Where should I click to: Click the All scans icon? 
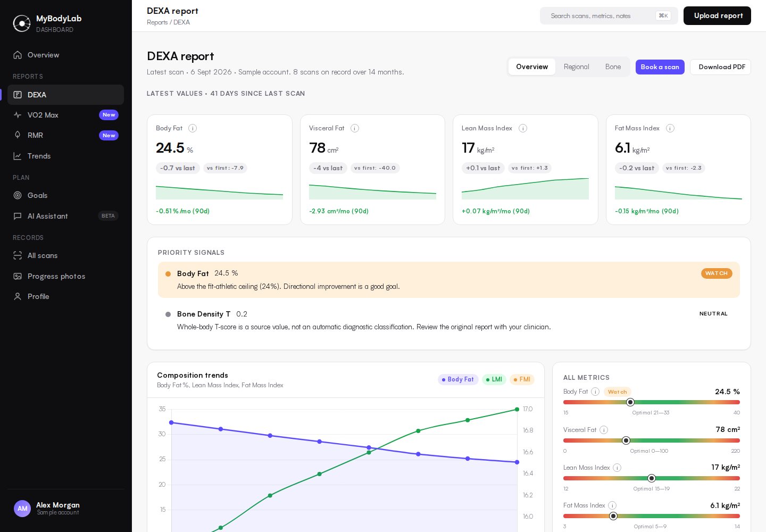click(18, 255)
